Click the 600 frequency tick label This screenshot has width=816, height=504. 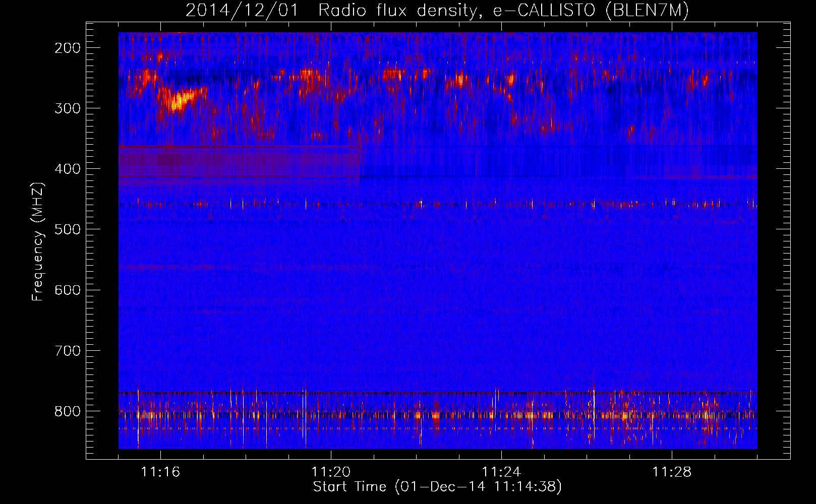coord(68,290)
